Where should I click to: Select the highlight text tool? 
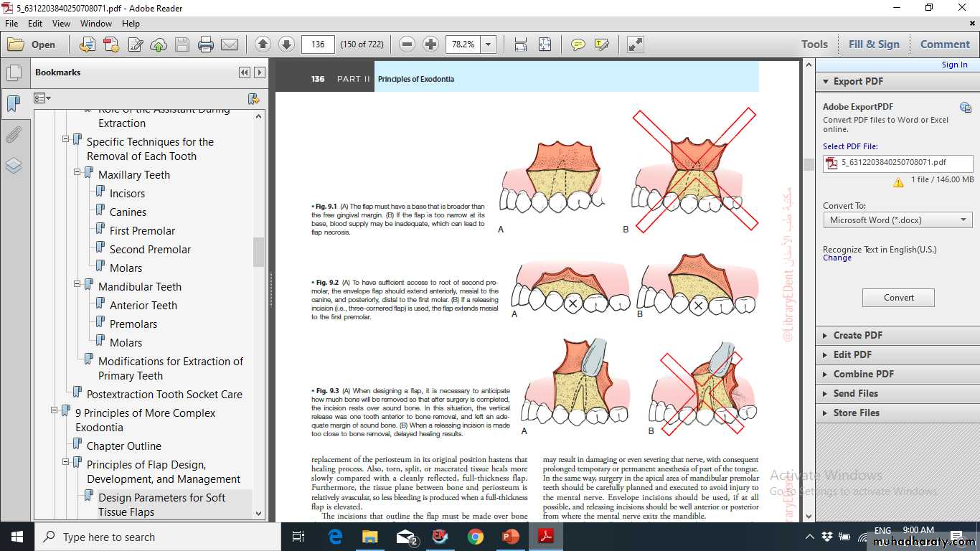[601, 44]
